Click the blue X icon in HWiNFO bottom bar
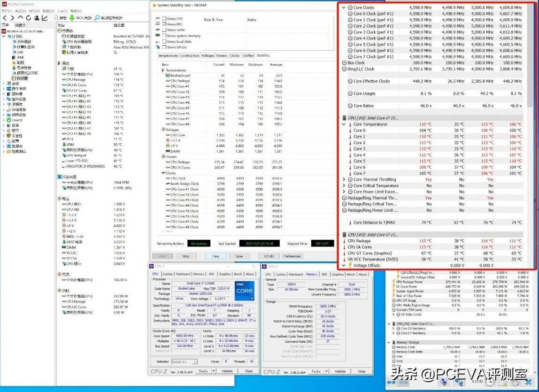The image size is (539, 392). tap(528, 382)
